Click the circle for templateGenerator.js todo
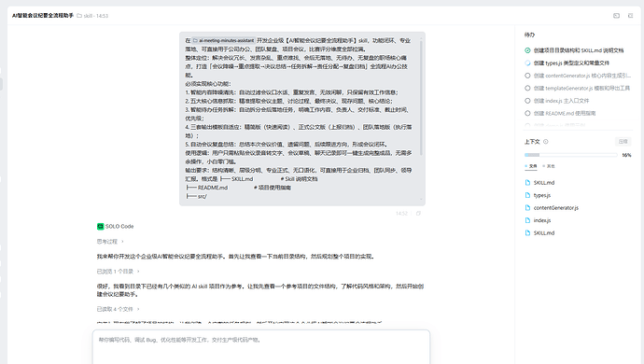 [x=527, y=88]
